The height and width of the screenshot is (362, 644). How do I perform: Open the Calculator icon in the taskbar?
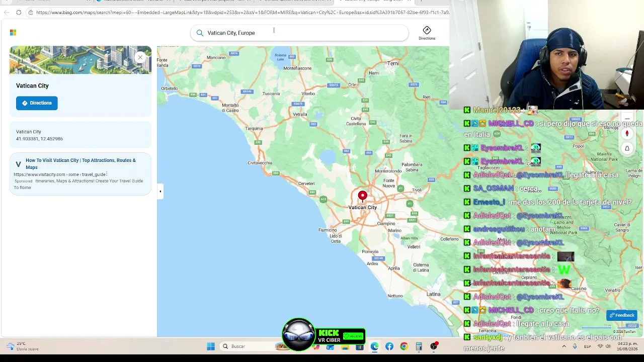point(419,346)
